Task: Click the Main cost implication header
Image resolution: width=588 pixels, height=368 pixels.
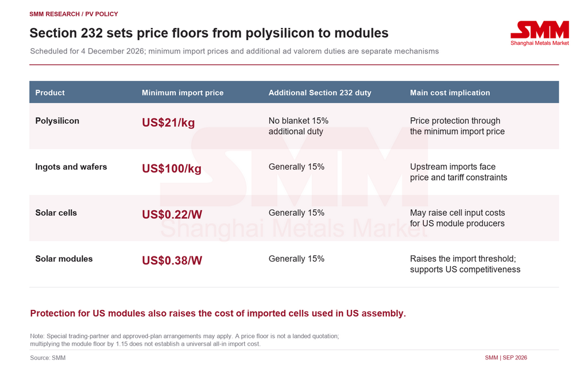Action: [x=450, y=93]
